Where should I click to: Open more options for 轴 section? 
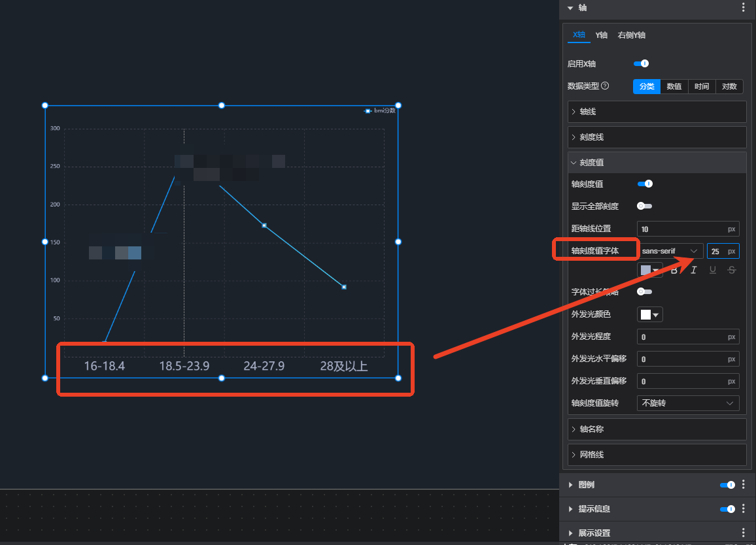743,8
